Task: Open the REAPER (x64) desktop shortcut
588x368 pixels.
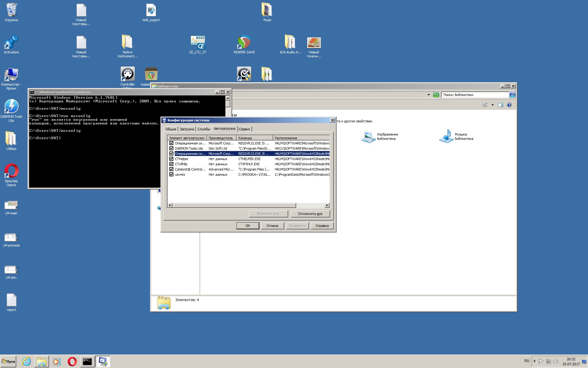Action: point(244,43)
